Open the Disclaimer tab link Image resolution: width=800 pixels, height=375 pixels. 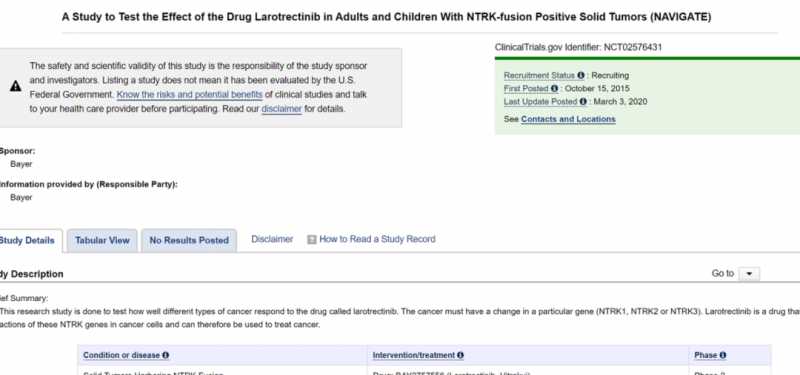coord(272,239)
